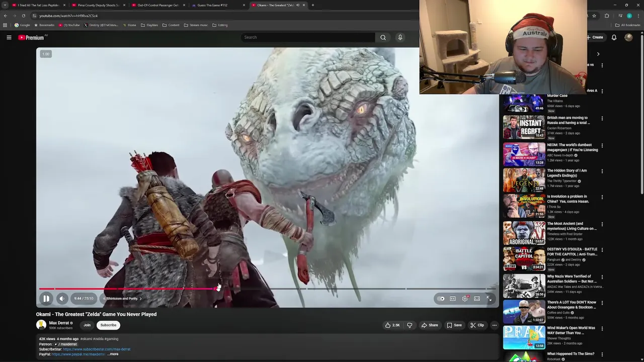Go to the YouTube Premium home logo
This screenshot has width=644, height=362.
click(x=31, y=38)
